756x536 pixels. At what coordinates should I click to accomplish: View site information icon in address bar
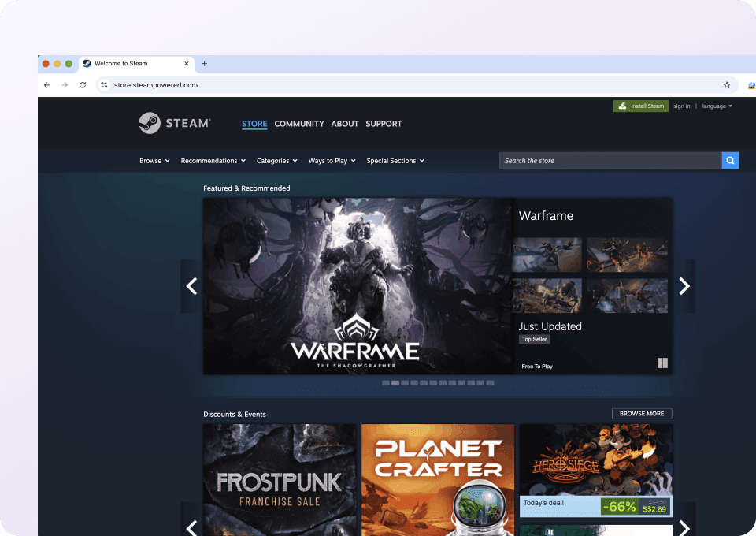click(103, 85)
